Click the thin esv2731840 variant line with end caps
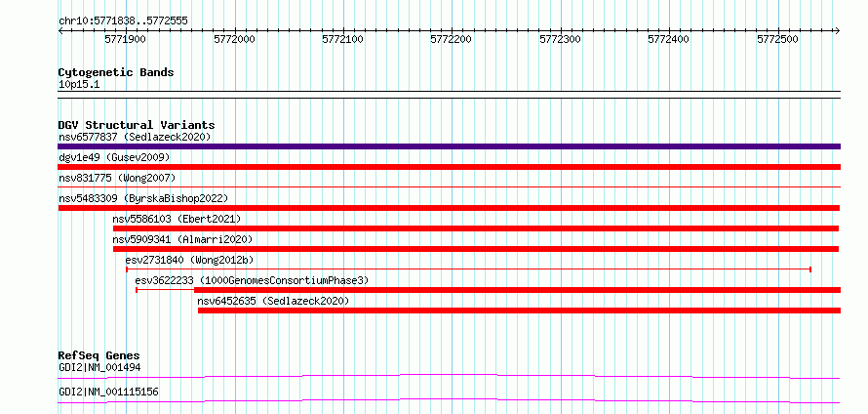The height and width of the screenshot is (414, 868). (468, 269)
